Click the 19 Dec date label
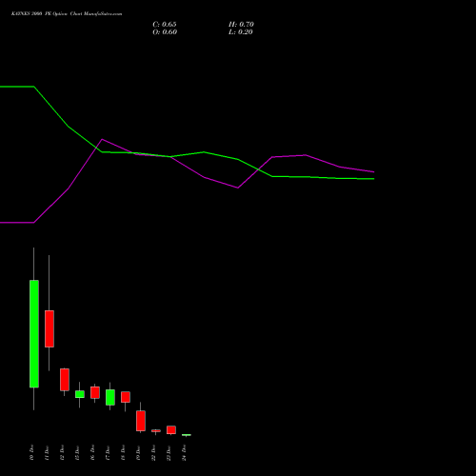476x476 pixels. (138, 452)
